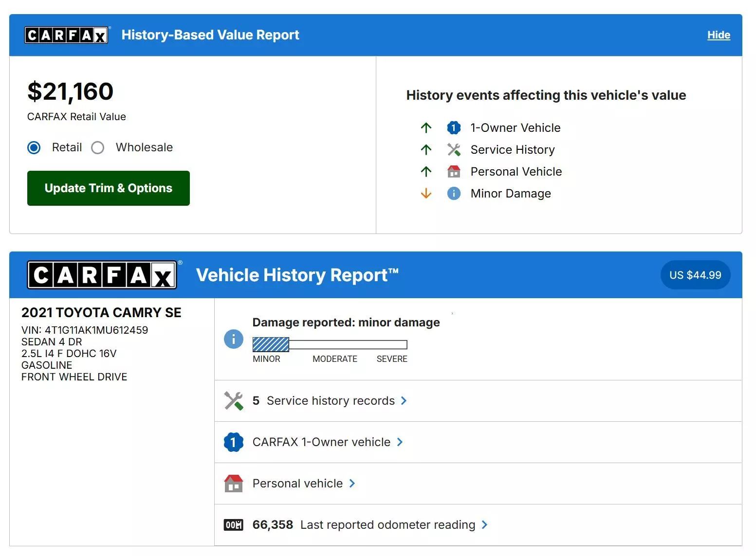Click the large CARFAX logo in History Report header
Screen dimensions: 756x556
click(x=102, y=275)
